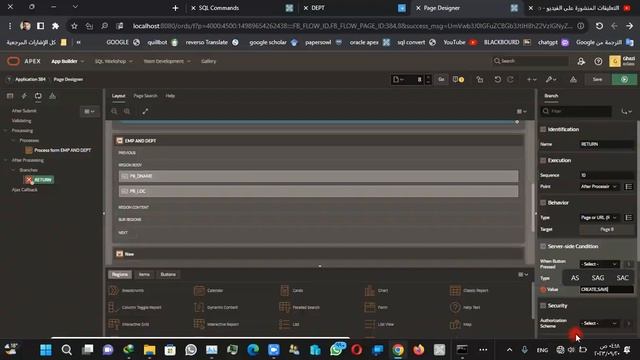640x360 pixels.
Task: Collapse the Processing tree node
Action: pyautogui.click(x=5, y=131)
